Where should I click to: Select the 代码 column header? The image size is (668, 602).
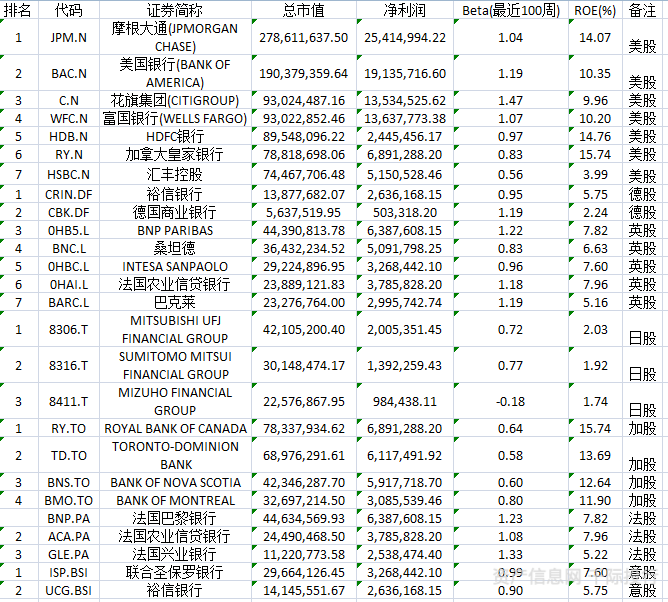click(68, 10)
